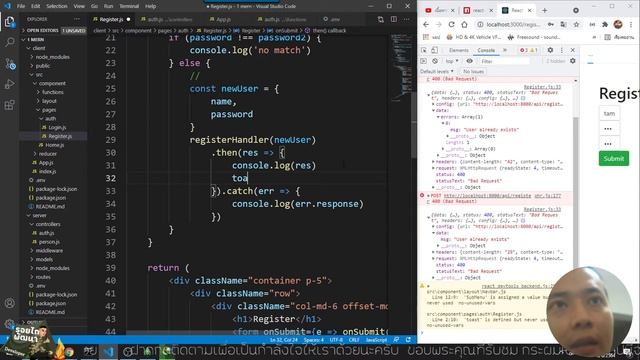
Task: Bookmark this page with the star icon
Action: [576, 24]
